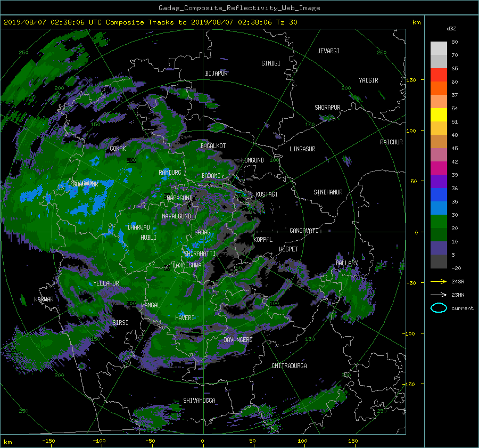Click the LAXMESHWAR city label
The image size is (479, 448).
point(188,265)
